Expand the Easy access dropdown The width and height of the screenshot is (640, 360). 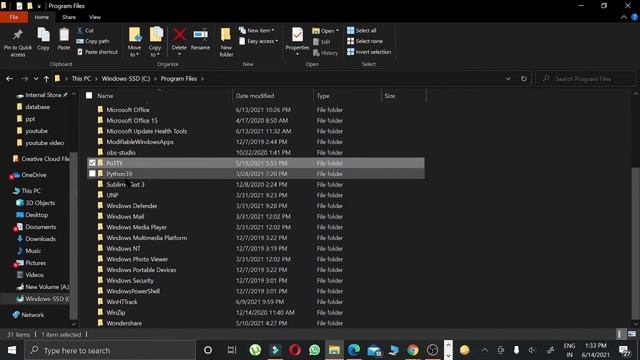pos(259,41)
